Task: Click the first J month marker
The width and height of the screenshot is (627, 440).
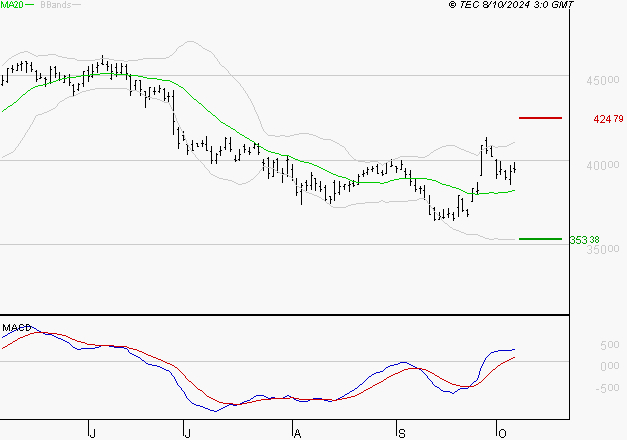Action: click(x=93, y=433)
